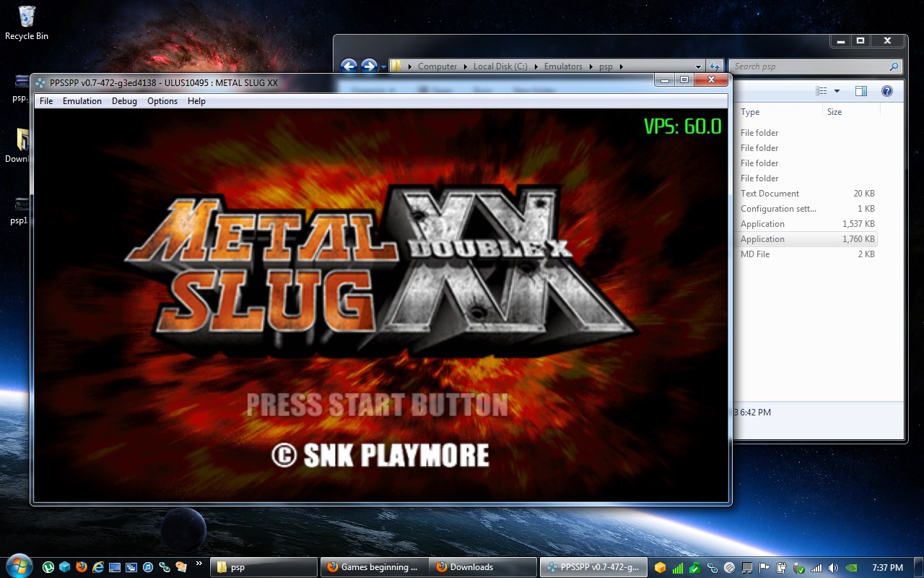
Task: Sort files by the Size column header
Action: (x=834, y=112)
